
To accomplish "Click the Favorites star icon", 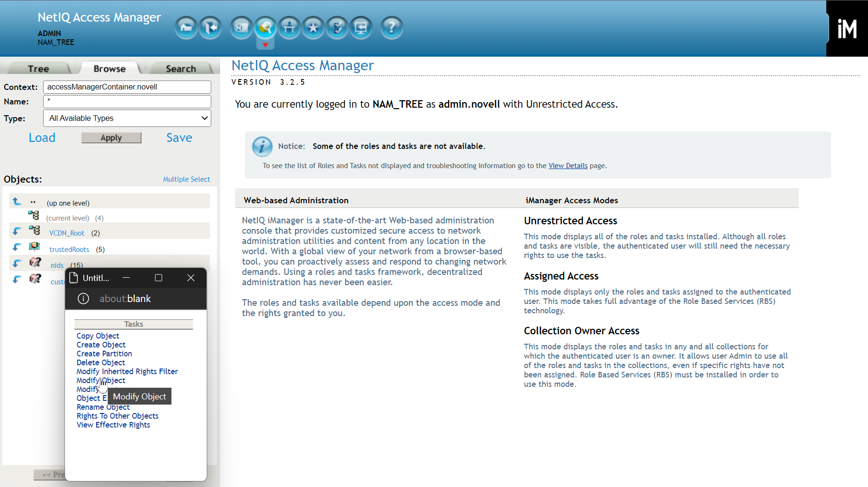I will point(313,28).
